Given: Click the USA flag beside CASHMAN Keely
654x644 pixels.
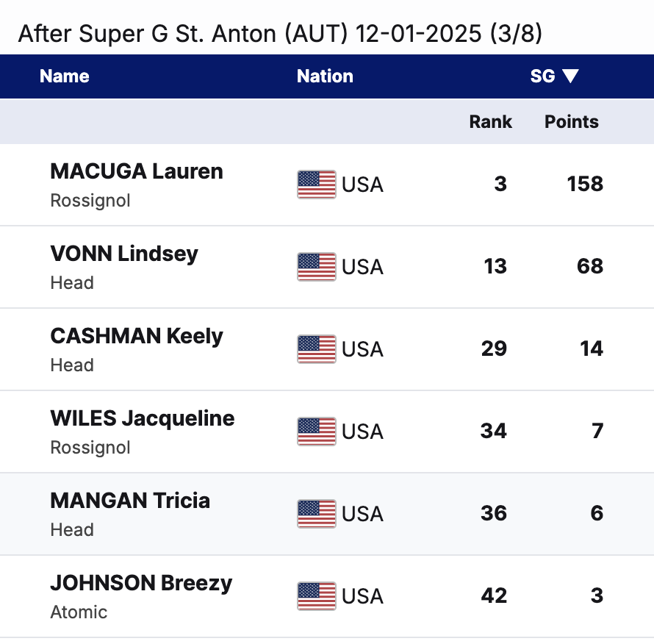Looking at the screenshot, I should point(317,349).
